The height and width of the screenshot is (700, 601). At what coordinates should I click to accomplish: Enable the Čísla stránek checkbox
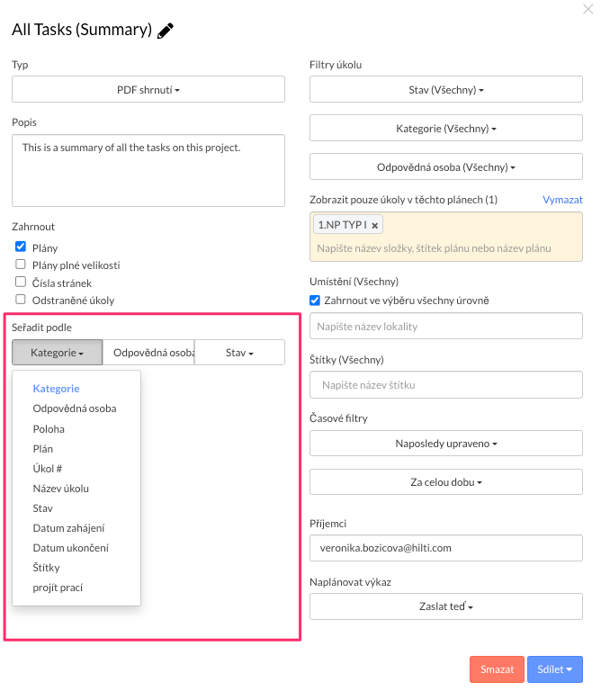point(21,283)
